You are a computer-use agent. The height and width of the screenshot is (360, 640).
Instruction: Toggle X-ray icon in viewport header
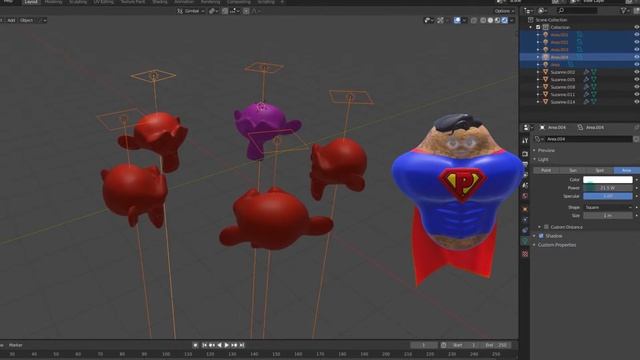(473, 20)
